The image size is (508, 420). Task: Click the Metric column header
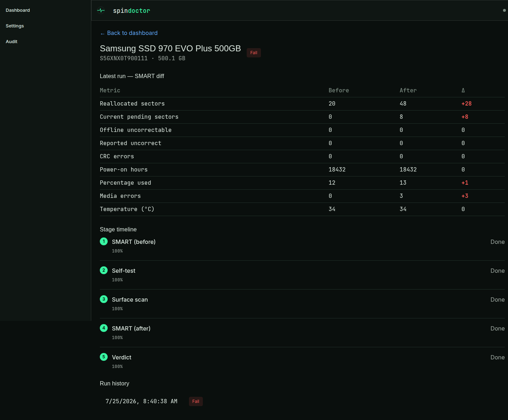click(110, 91)
